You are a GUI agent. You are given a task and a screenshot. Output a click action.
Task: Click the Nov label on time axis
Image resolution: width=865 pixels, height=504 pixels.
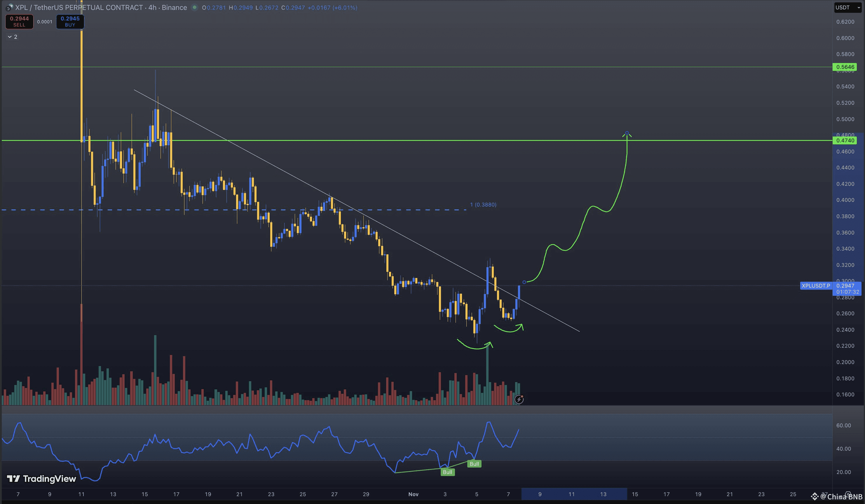(413, 494)
